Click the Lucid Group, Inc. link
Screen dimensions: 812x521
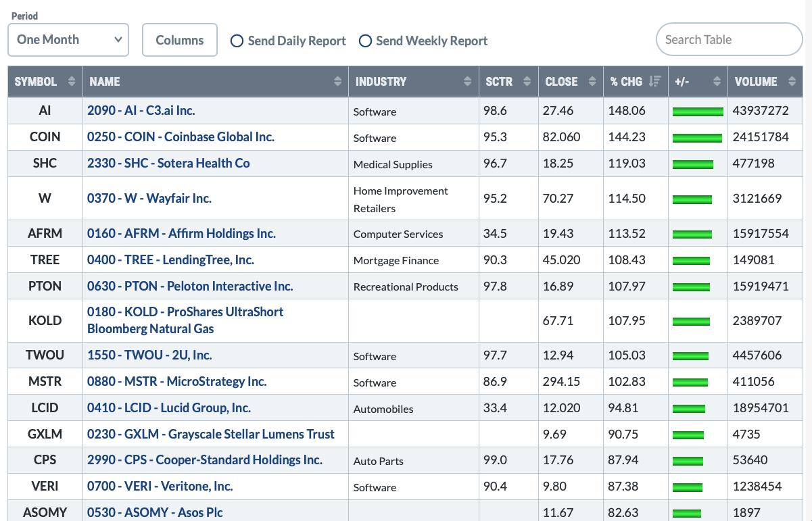(168, 407)
